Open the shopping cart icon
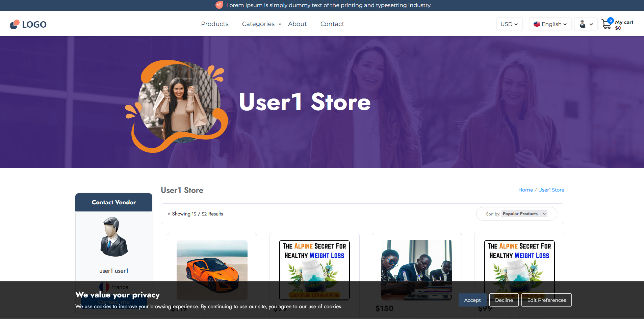This screenshot has height=319, width=644. click(x=607, y=24)
